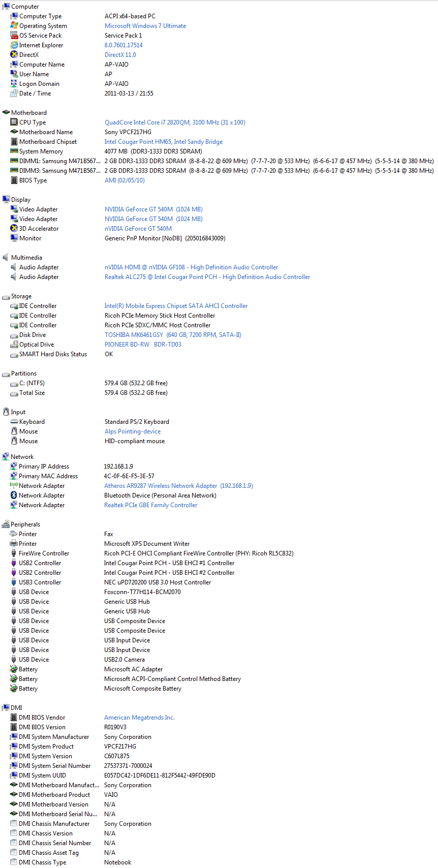Viewport: 438px width, 868px height.
Task: Select the Computer Name row label
Action: pyautogui.click(x=42, y=65)
